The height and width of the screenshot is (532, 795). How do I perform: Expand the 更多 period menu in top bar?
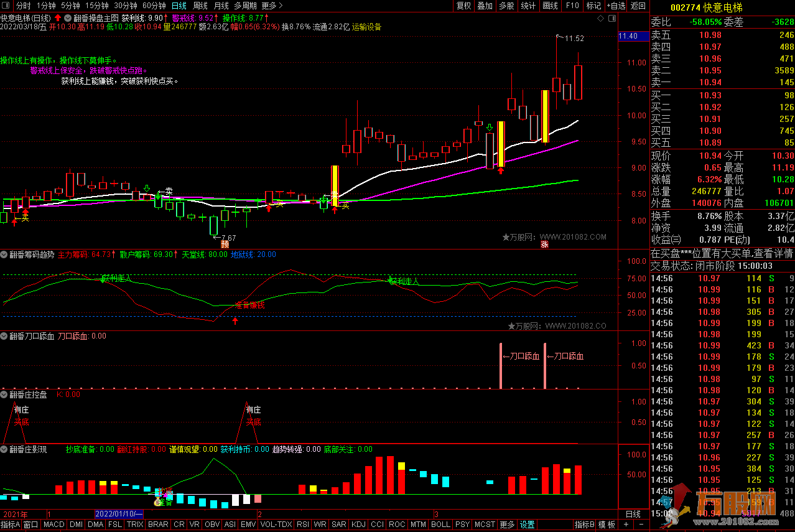click(x=271, y=6)
